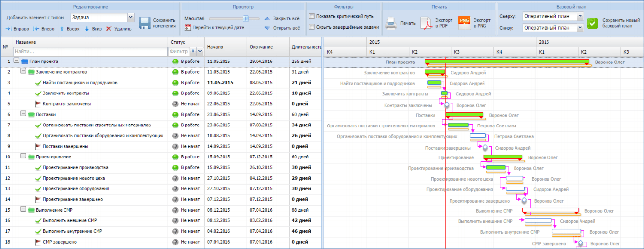This screenshot has height=249, width=644.
Task: Click Перейти к текущей дате link
Action: (x=218, y=28)
